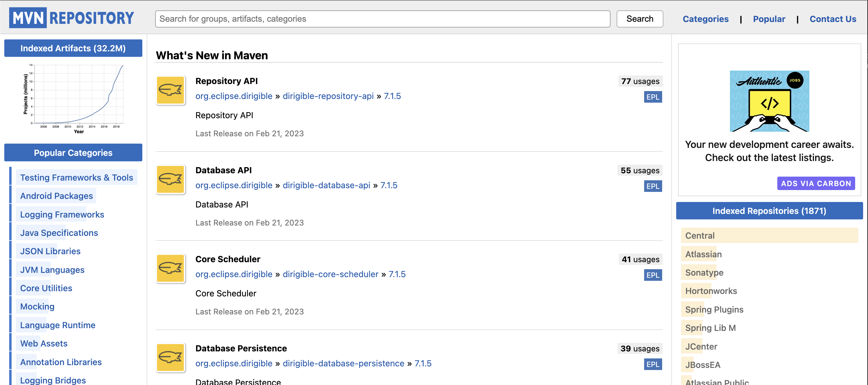Open JVM Languages category
The image size is (868, 385).
coord(52,270)
